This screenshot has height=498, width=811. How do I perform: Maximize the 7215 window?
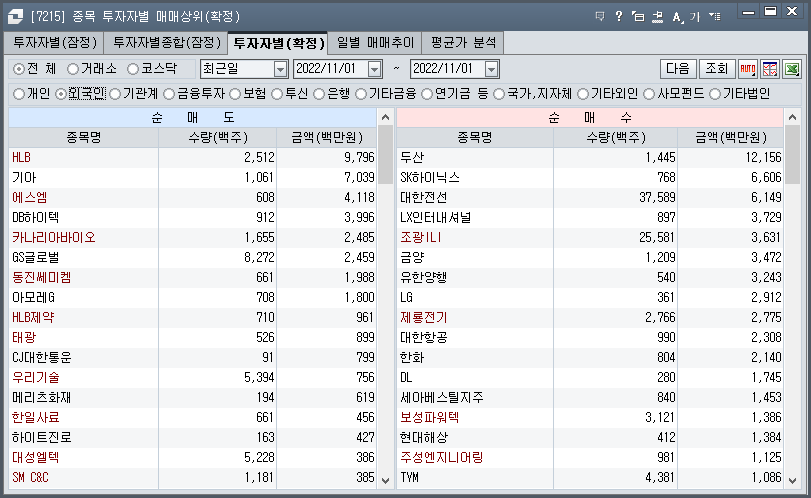pyautogui.click(x=770, y=11)
